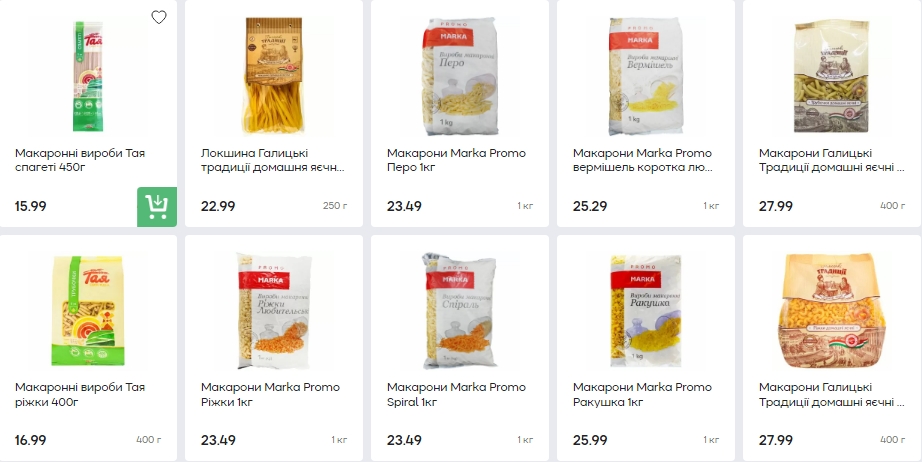922x462 pixels.
Task: Open the Marka Promo Перо package image
Action: [459, 76]
